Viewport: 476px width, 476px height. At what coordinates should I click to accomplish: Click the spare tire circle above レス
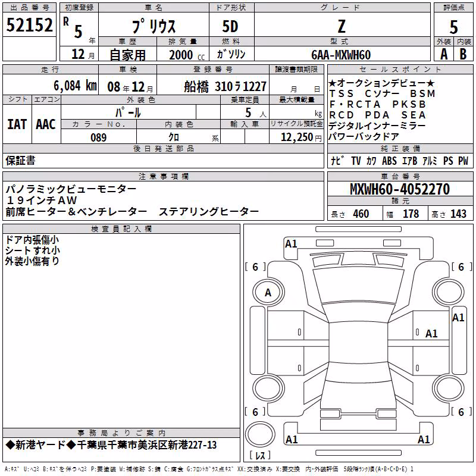point(260,434)
